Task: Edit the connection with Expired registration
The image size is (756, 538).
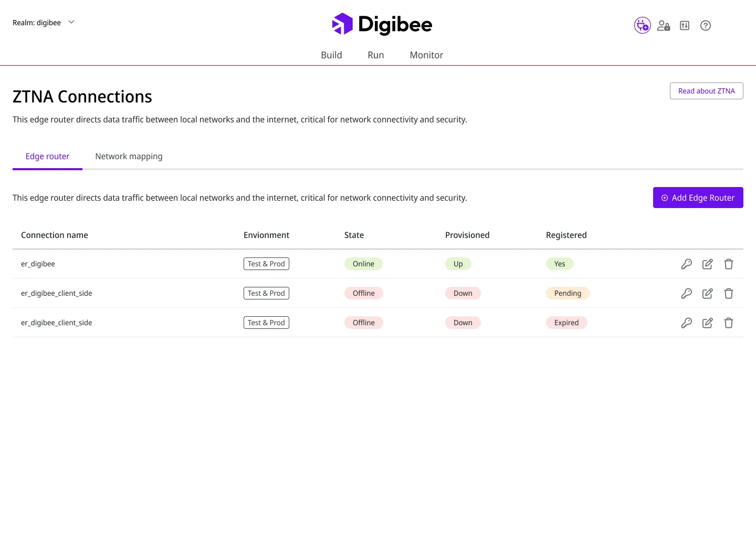Action: click(708, 323)
